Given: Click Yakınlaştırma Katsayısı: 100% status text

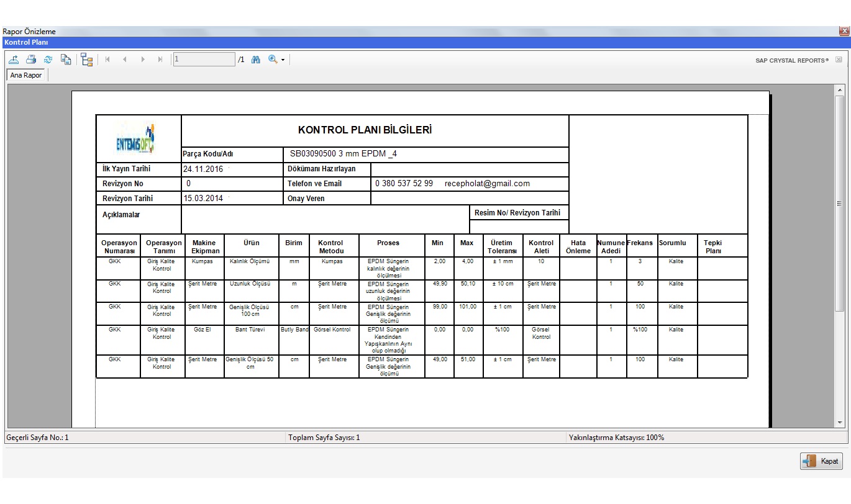Looking at the screenshot, I should [616, 438].
